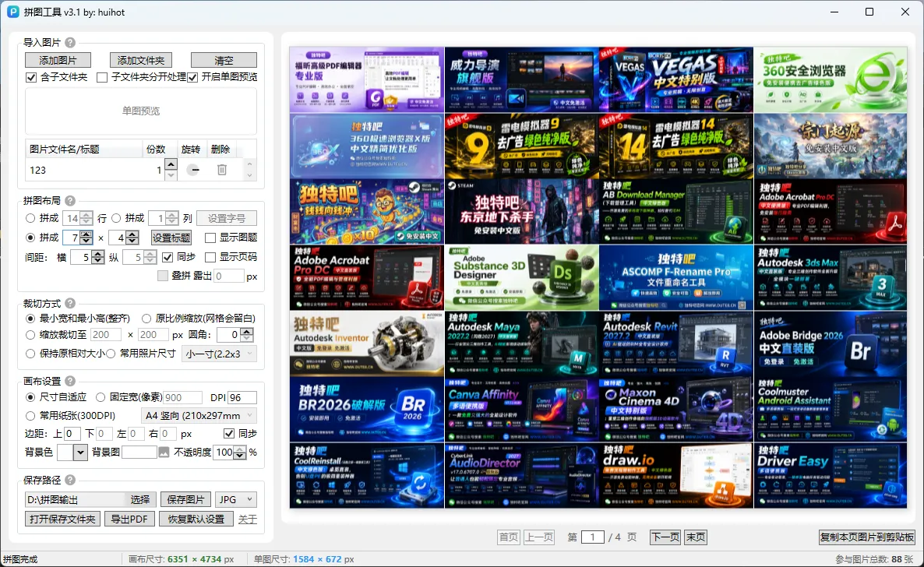Select the 360安全浏览器 thumbnail
The width and height of the screenshot is (924, 567).
point(831,79)
